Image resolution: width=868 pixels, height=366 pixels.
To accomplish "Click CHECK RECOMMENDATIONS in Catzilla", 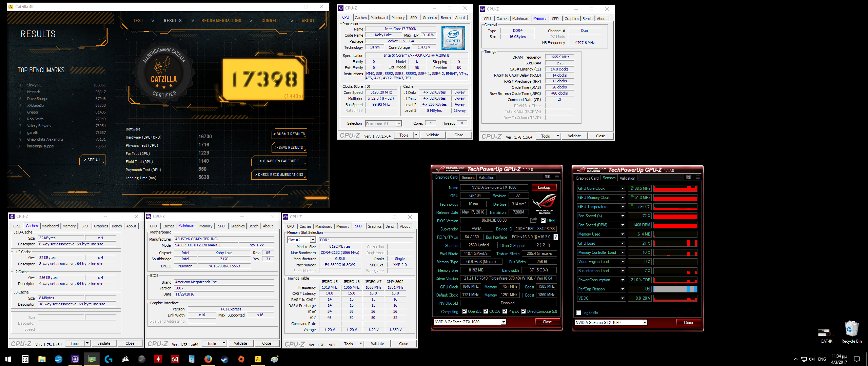I will click(x=279, y=175).
